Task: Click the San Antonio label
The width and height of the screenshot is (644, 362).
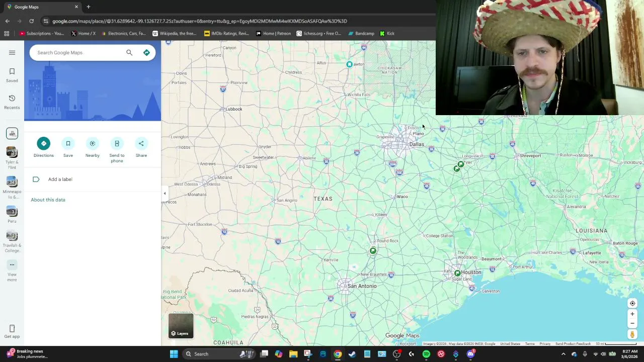Action: 362,286
